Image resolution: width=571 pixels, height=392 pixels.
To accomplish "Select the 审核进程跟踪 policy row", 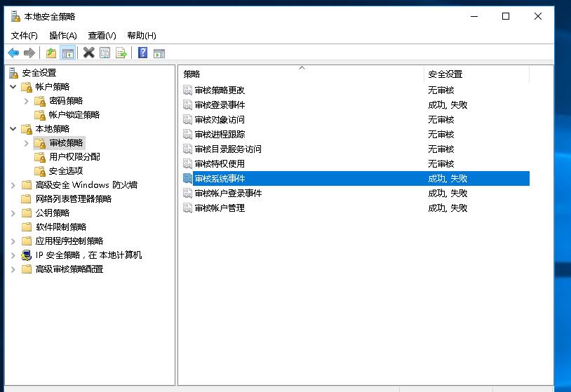I will [x=356, y=135].
